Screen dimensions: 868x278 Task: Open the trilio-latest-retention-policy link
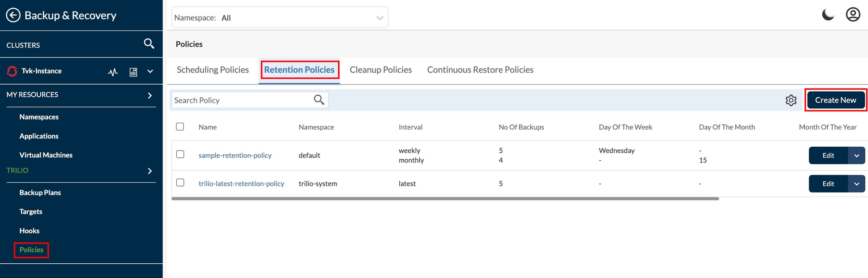click(x=241, y=184)
